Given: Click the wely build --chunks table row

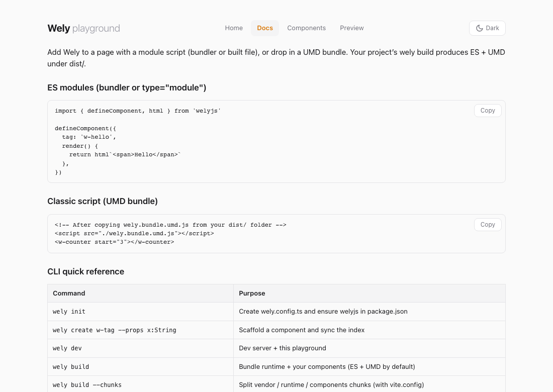Looking at the screenshot, I should [87, 384].
